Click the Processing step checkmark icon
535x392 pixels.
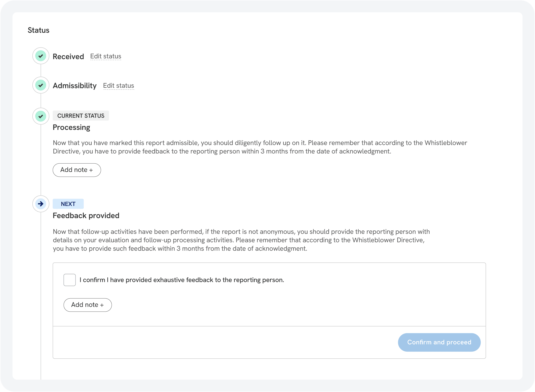[x=41, y=116]
